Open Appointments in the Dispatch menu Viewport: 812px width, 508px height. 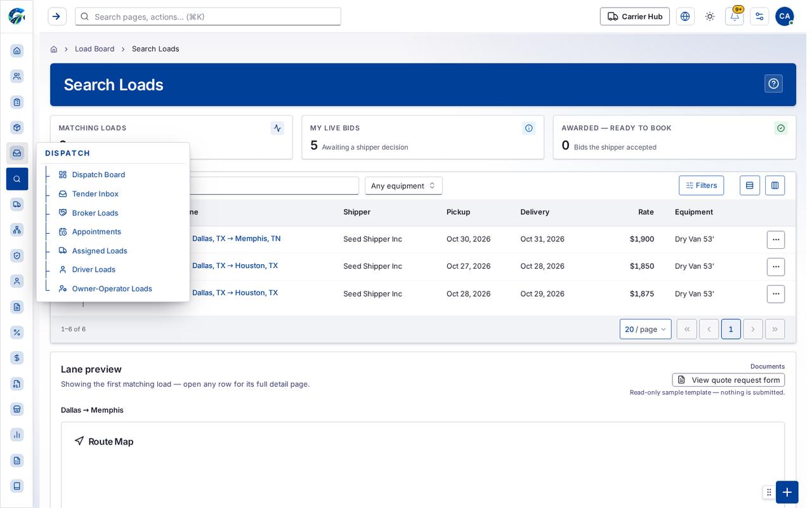96,232
